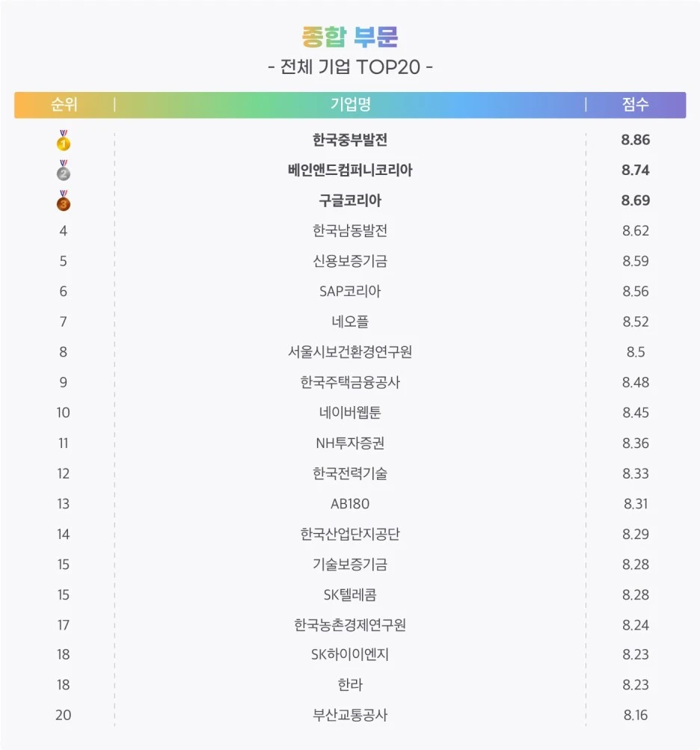Click the gold first-place medal icon
The height and width of the screenshot is (750, 700).
(x=63, y=140)
